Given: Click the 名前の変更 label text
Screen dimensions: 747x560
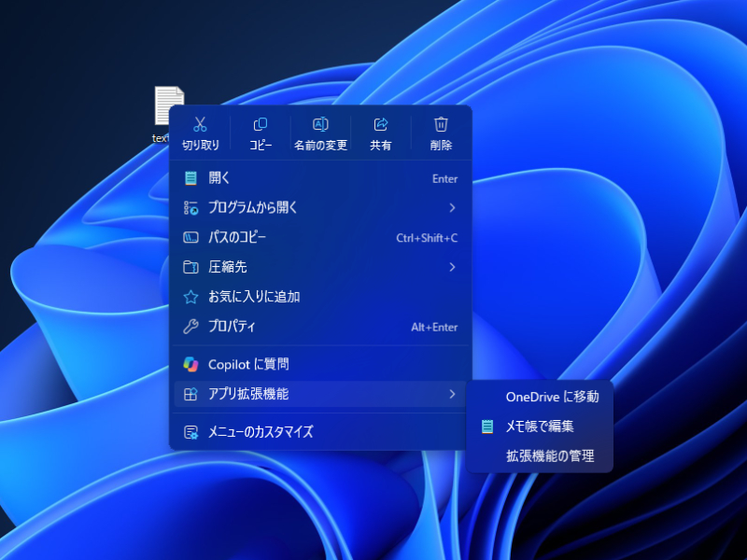Looking at the screenshot, I should coord(320,145).
